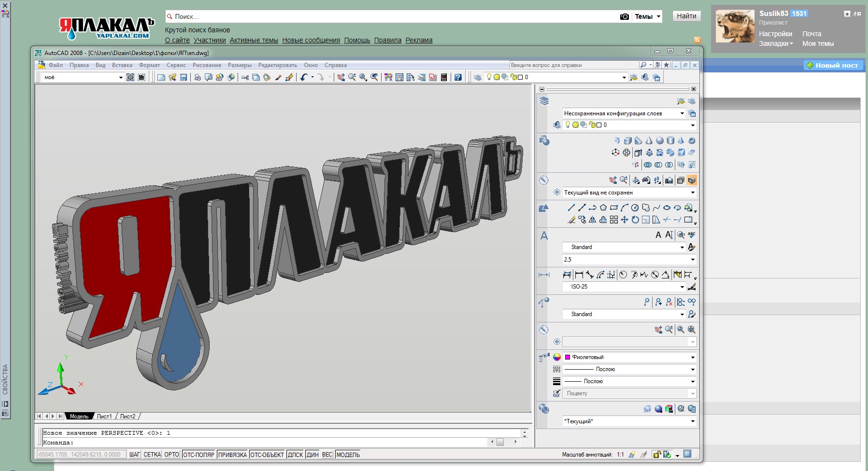Open the Check Spelling ABC tool
Viewport: 868px width, 471px height.
click(692, 235)
